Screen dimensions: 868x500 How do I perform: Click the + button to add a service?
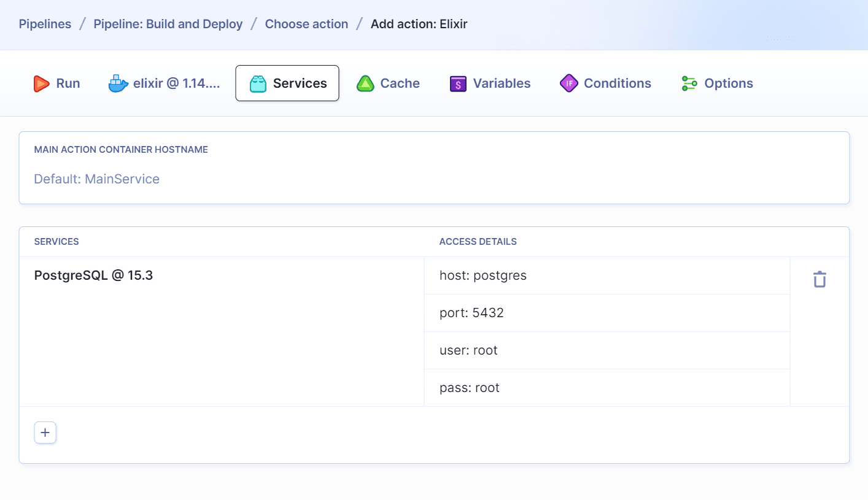pos(45,432)
